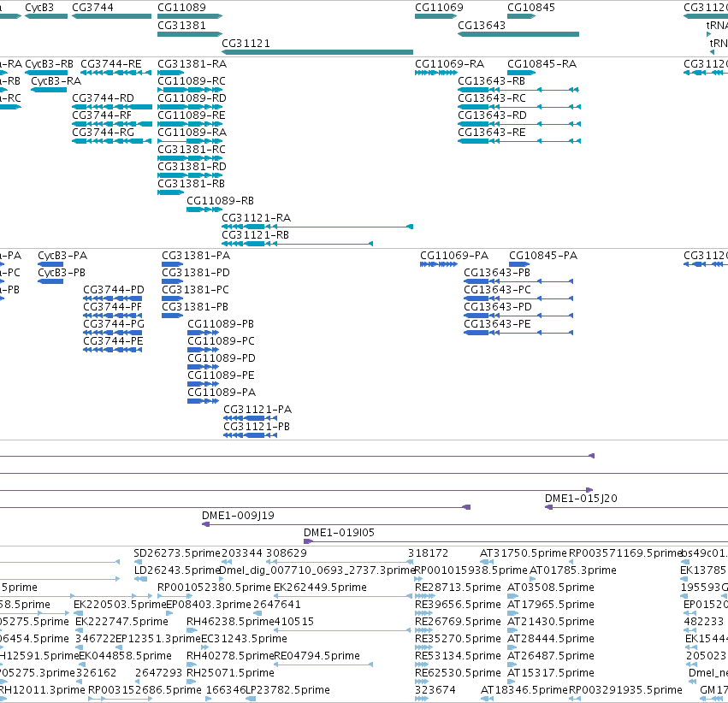Click EST RE28713.5prime

click(458, 588)
